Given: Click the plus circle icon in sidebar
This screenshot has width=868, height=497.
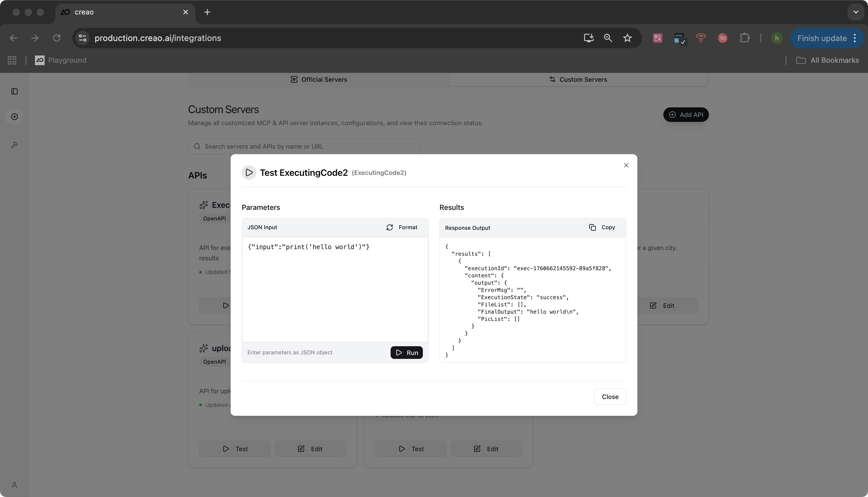Looking at the screenshot, I should click(14, 117).
